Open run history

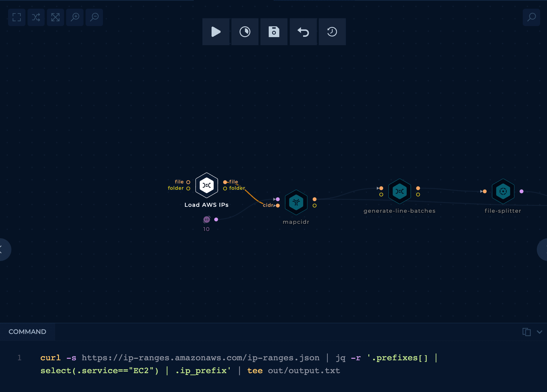[332, 32]
